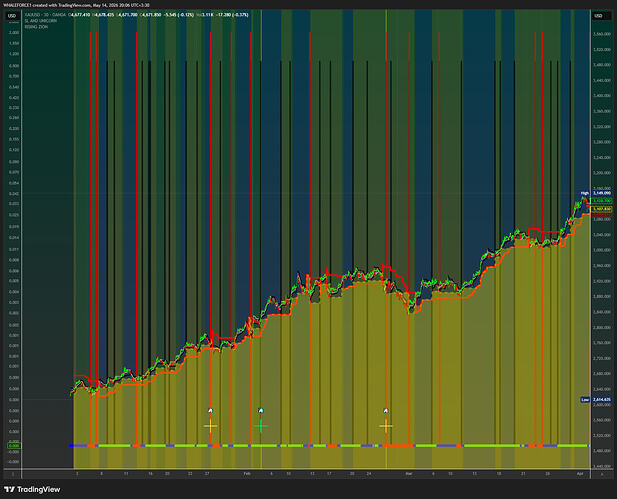Click the green current price tag below High

coord(601,201)
